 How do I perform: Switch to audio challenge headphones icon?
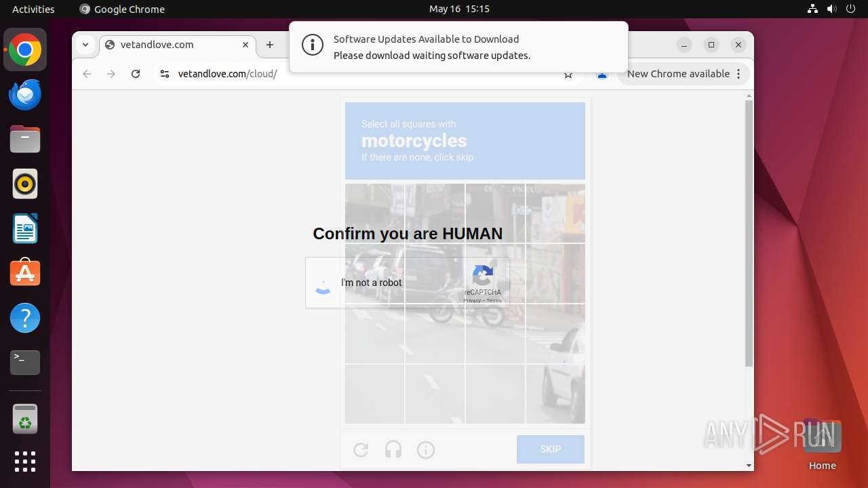click(393, 449)
